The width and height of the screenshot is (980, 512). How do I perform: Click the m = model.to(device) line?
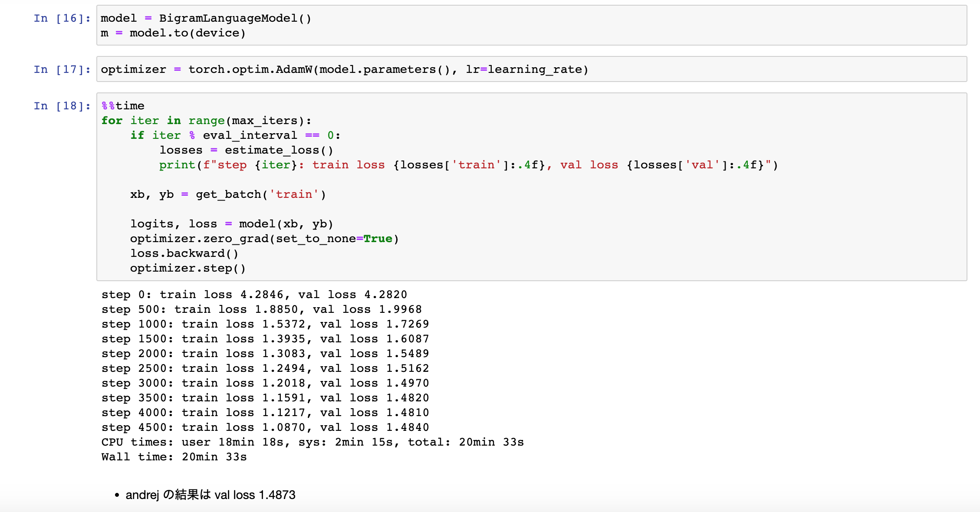173,33
